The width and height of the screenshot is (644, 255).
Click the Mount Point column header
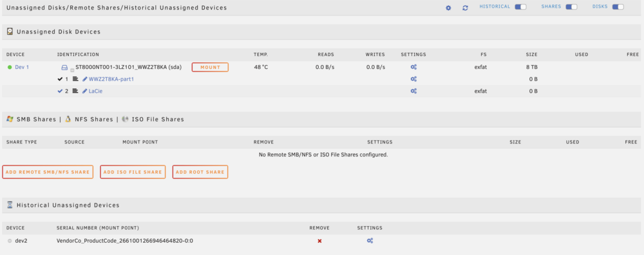[140, 142]
